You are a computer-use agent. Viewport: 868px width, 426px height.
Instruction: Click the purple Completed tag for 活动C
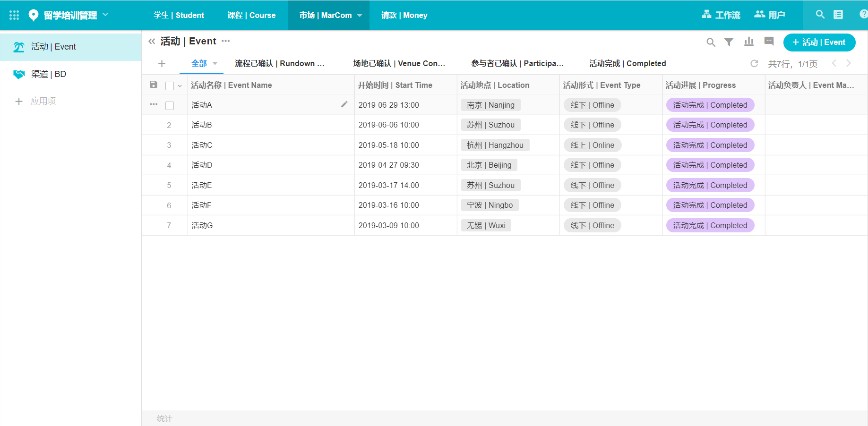pos(710,145)
